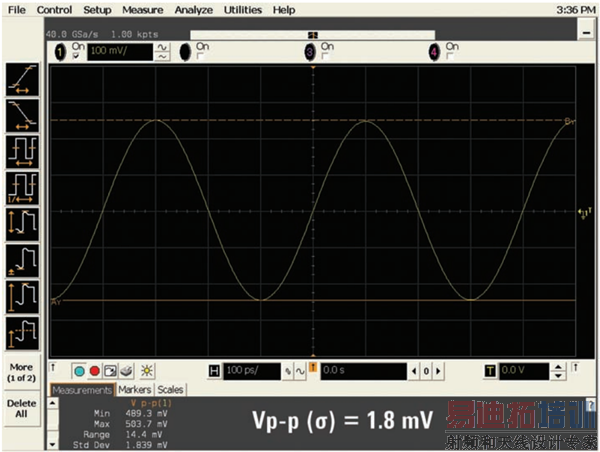
Task: Click the horizontal H setup icon
Action: click(x=214, y=371)
